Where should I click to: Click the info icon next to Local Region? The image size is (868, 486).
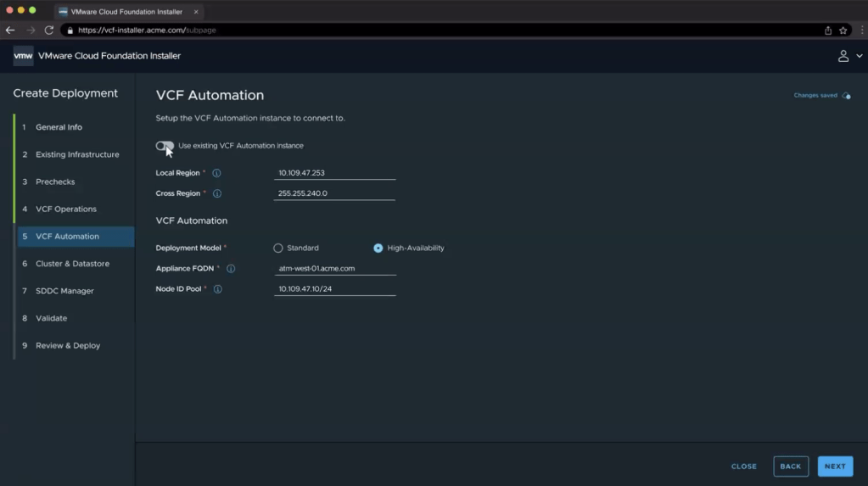[x=216, y=173]
